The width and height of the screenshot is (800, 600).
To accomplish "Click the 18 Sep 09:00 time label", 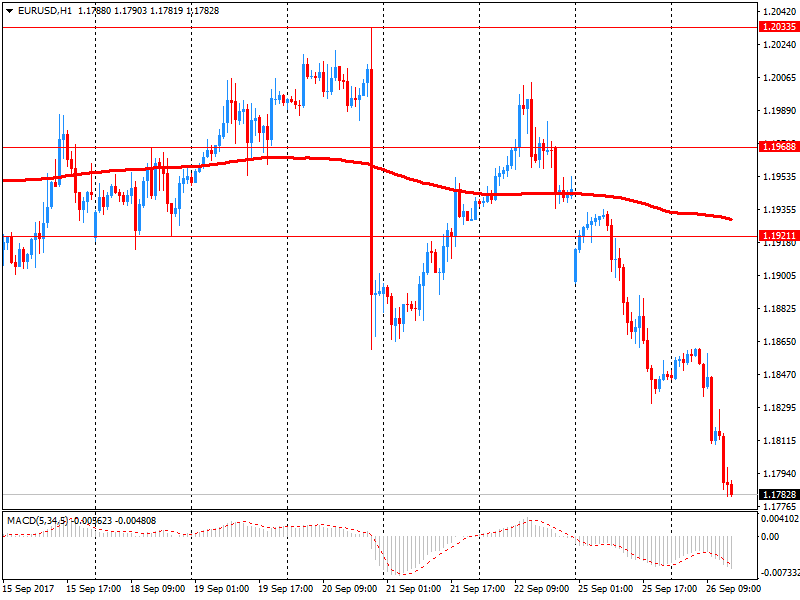I will coord(158,589).
